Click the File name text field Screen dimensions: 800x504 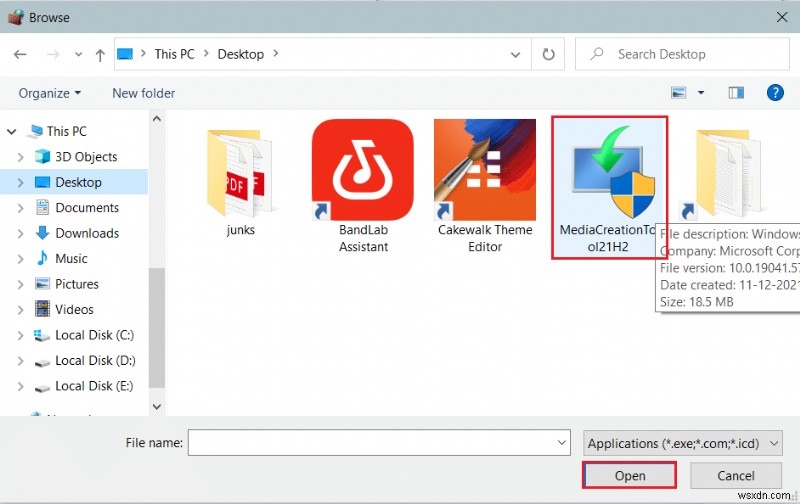(379, 442)
